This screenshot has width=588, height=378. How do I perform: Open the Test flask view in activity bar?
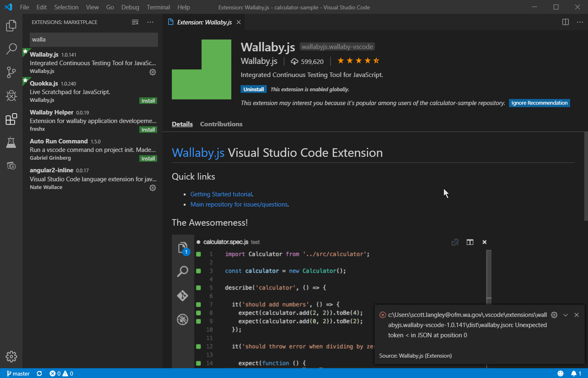click(11, 143)
